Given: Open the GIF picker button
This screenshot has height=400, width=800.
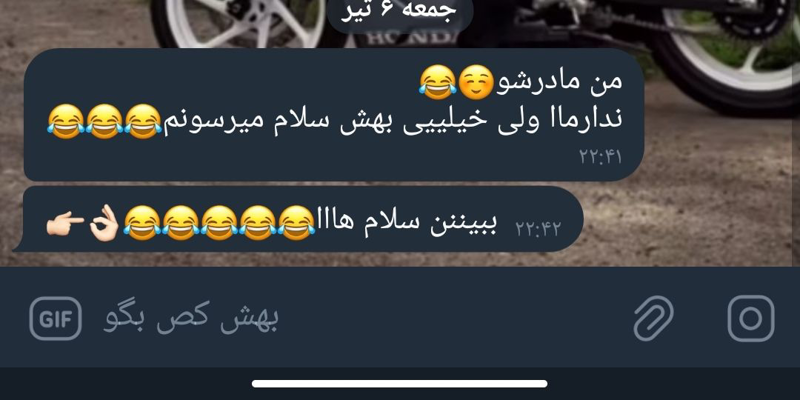Looking at the screenshot, I should point(55,319).
